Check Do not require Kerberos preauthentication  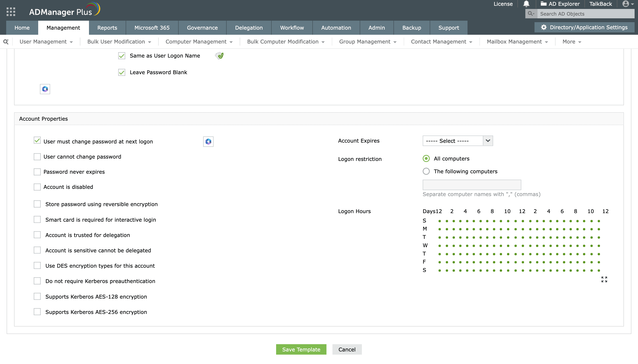pyautogui.click(x=37, y=281)
